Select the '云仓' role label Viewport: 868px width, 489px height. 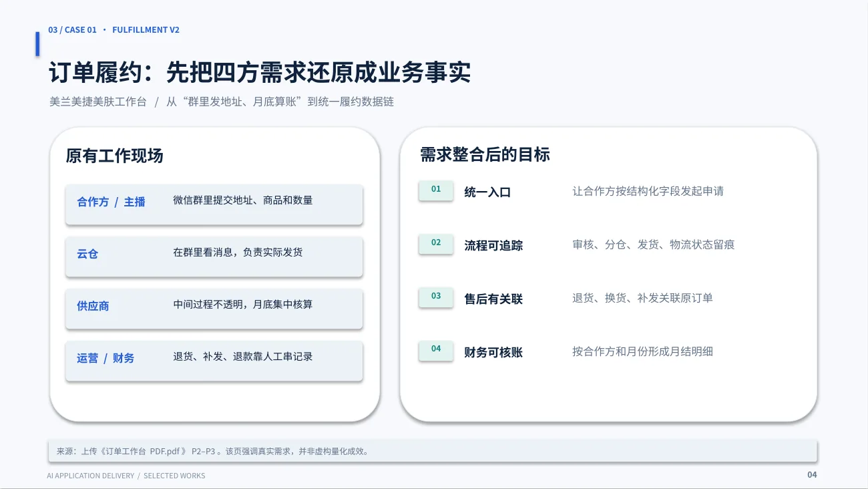87,254
